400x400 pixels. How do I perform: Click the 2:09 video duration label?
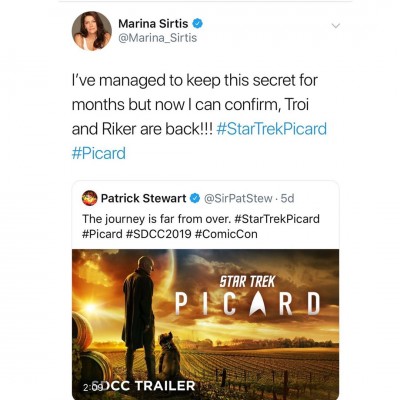pos(90,388)
